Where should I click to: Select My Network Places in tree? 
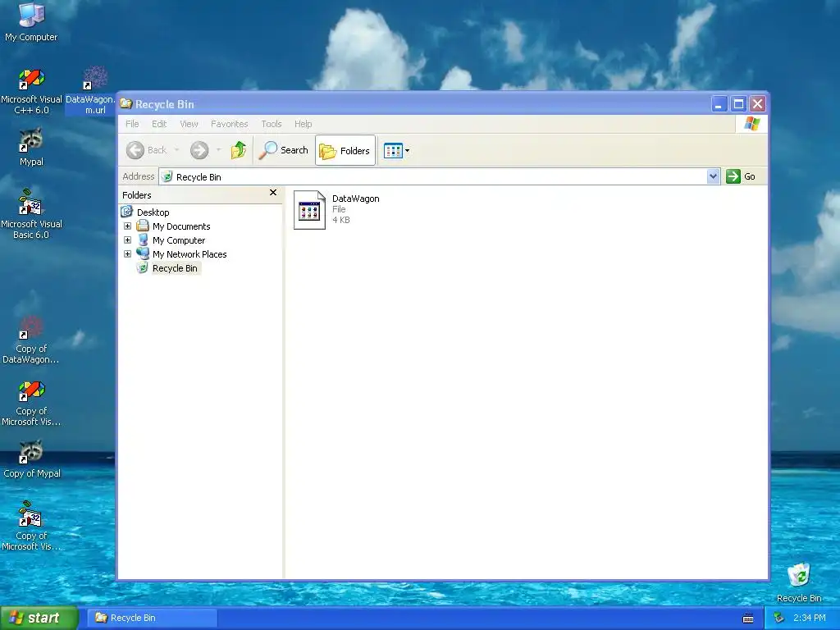pos(189,254)
